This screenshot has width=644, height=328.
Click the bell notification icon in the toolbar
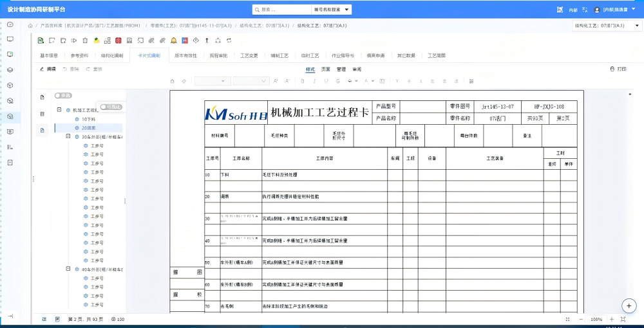(x=174, y=41)
